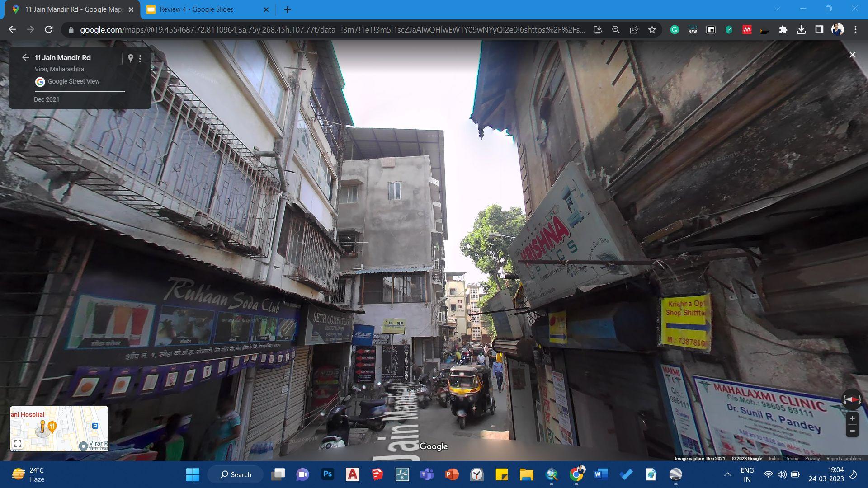Open a new browser tab
The height and width of the screenshot is (488, 868).
coord(288,9)
